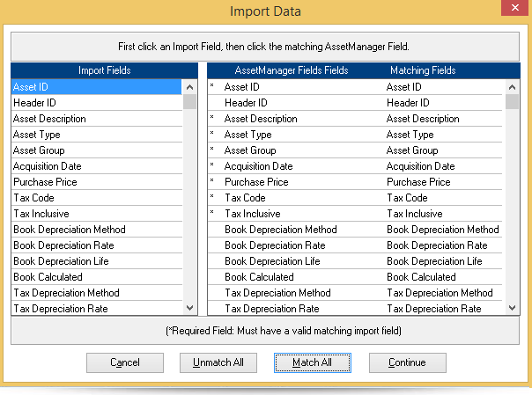Select 'Asset Group' in Import Fields list
532x395 pixels.
pyautogui.click(x=97, y=150)
